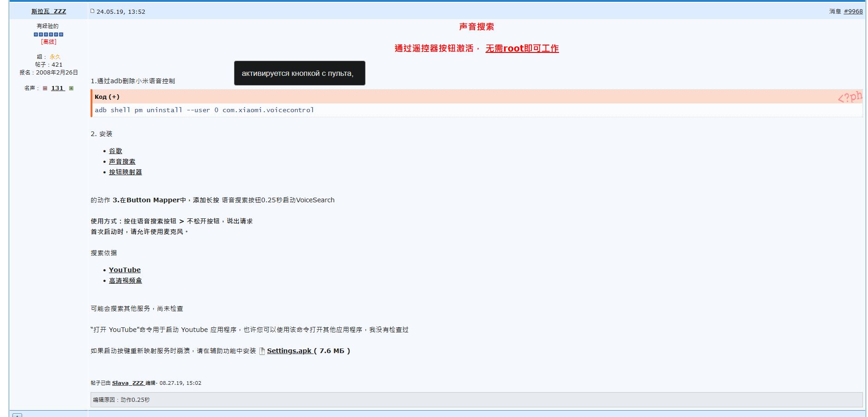Open message number #9968 link

853,11
